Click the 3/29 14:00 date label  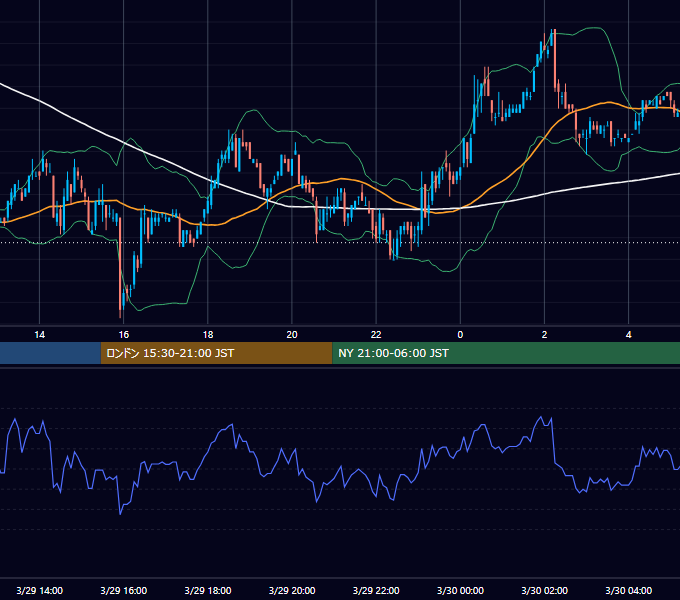point(39,590)
